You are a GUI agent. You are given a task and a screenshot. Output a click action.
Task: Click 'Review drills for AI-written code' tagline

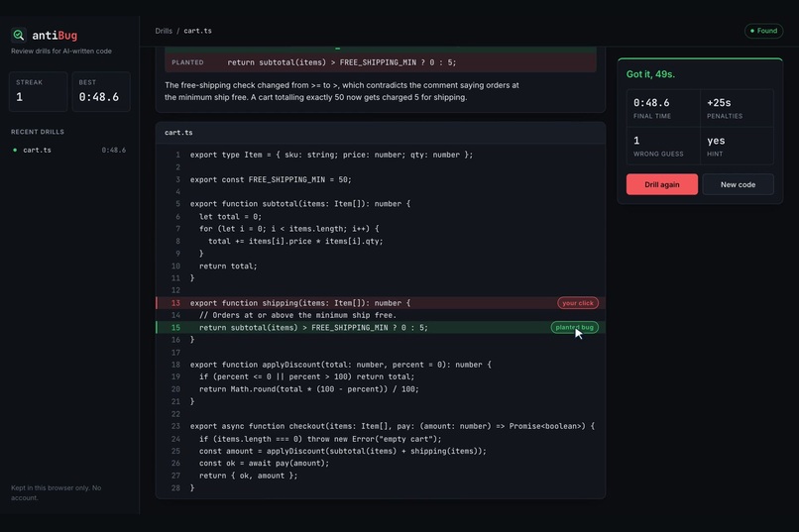[x=61, y=51]
